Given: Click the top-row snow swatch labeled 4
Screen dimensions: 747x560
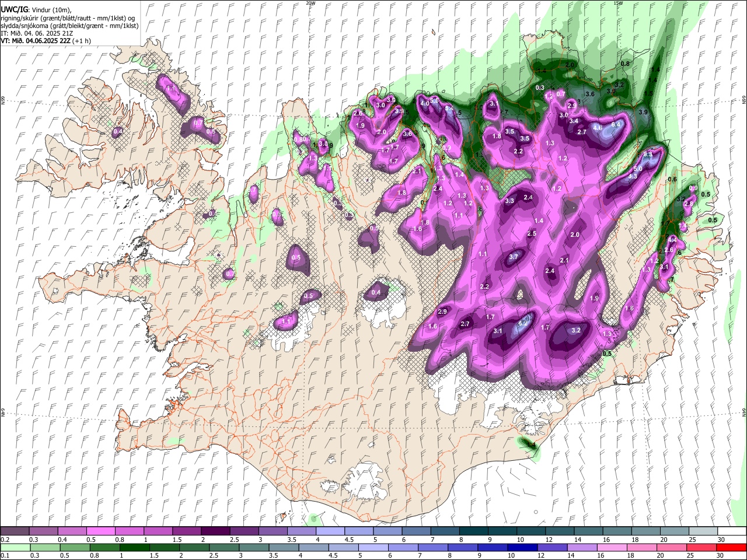Looking at the screenshot, I should (x=330, y=531).
